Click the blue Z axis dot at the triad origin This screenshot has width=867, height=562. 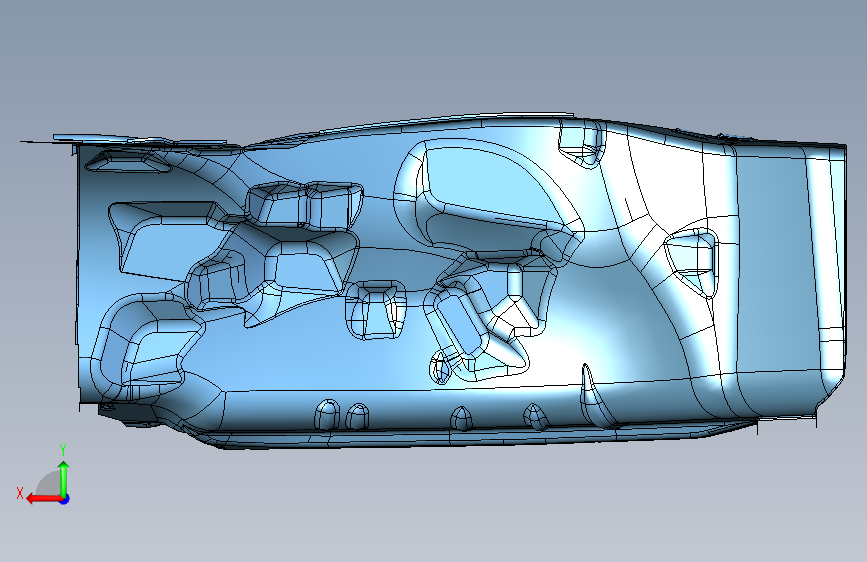pos(65,499)
